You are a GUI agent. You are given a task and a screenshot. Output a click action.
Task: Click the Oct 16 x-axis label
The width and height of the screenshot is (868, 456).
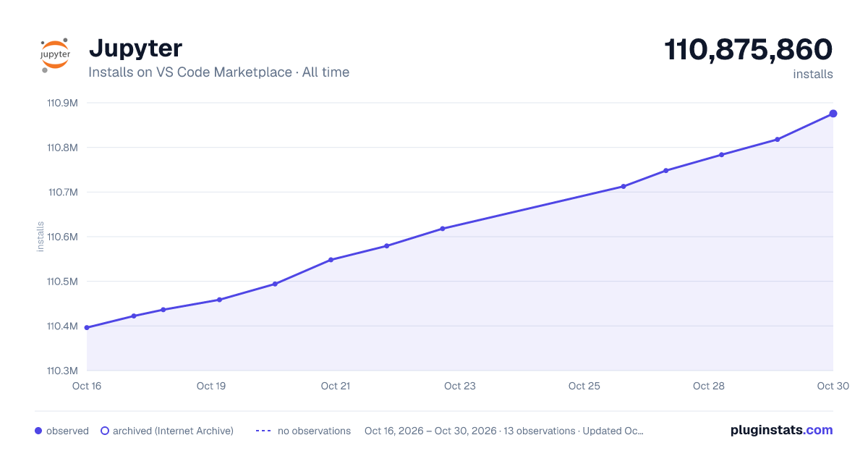click(87, 386)
